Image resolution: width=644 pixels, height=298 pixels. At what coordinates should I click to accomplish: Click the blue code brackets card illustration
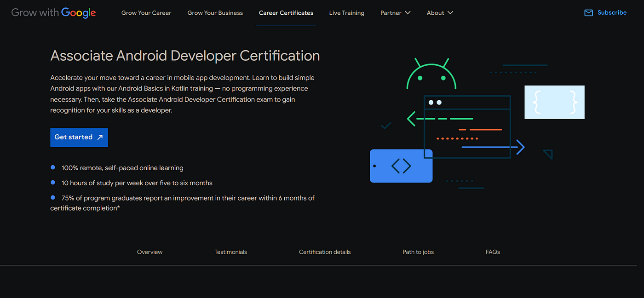point(401,166)
